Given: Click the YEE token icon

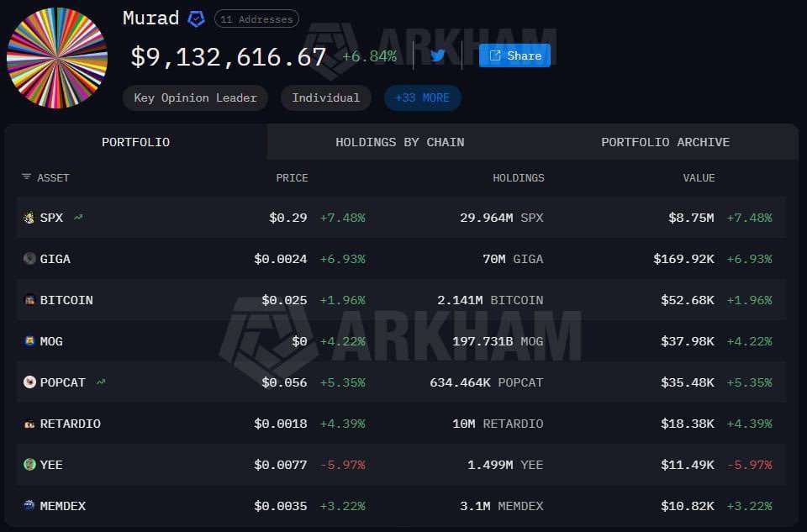Looking at the screenshot, I should coord(29,464).
